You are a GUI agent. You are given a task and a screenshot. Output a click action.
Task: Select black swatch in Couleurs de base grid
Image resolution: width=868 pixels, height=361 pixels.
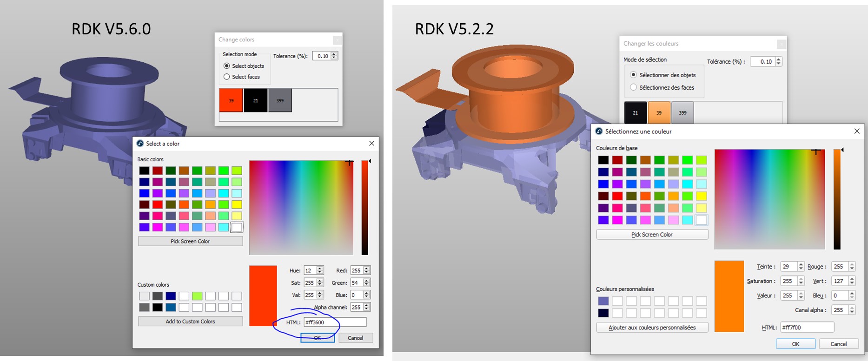(x=603, y=160)
